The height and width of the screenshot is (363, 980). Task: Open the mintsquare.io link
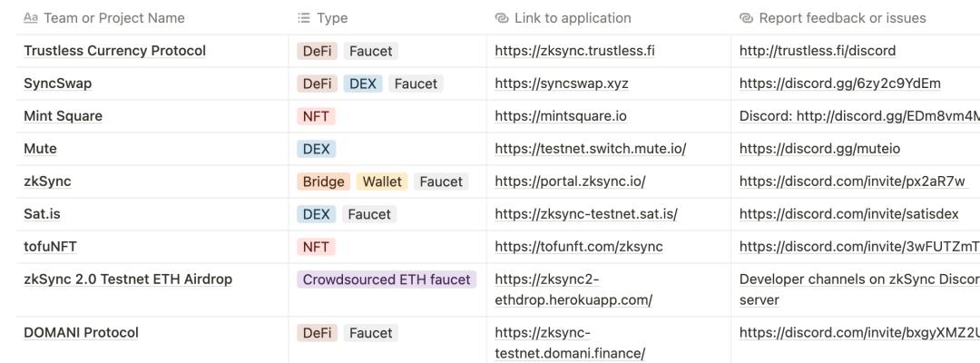[x=561, y=116]
